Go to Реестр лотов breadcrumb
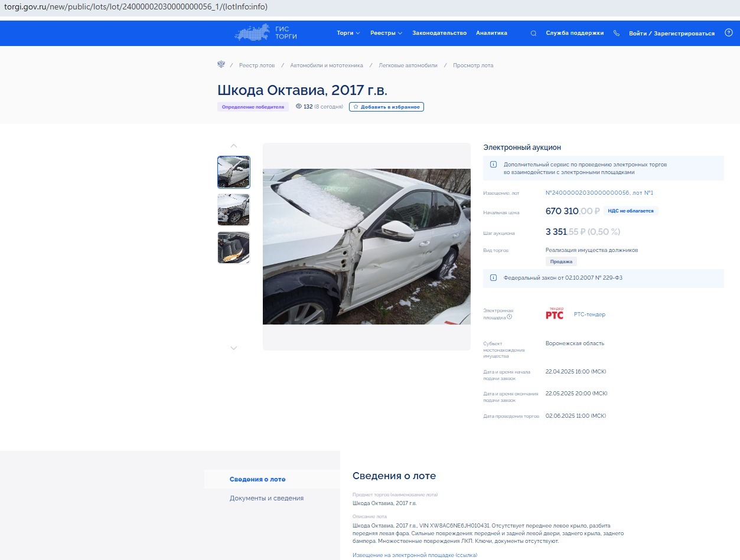 257,66
